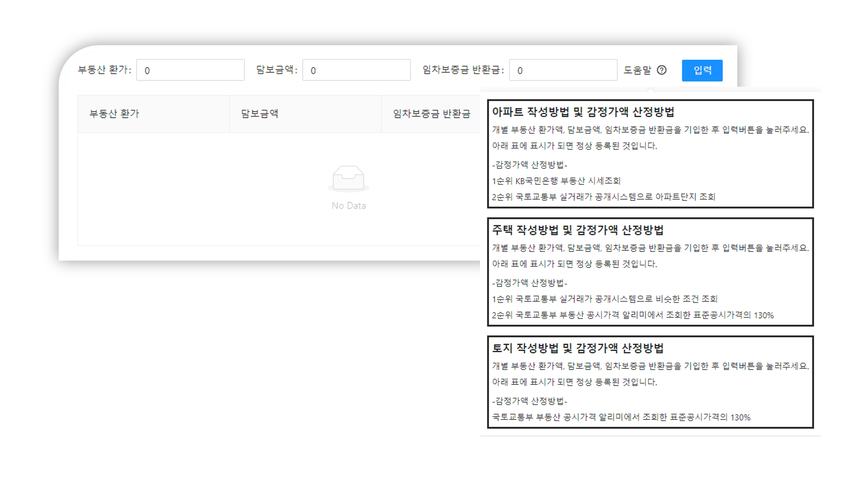Click the 주택 작성방법 및 감정가액 산정방법 heading
The image size is (868, 488).
[x=578, y=230]
